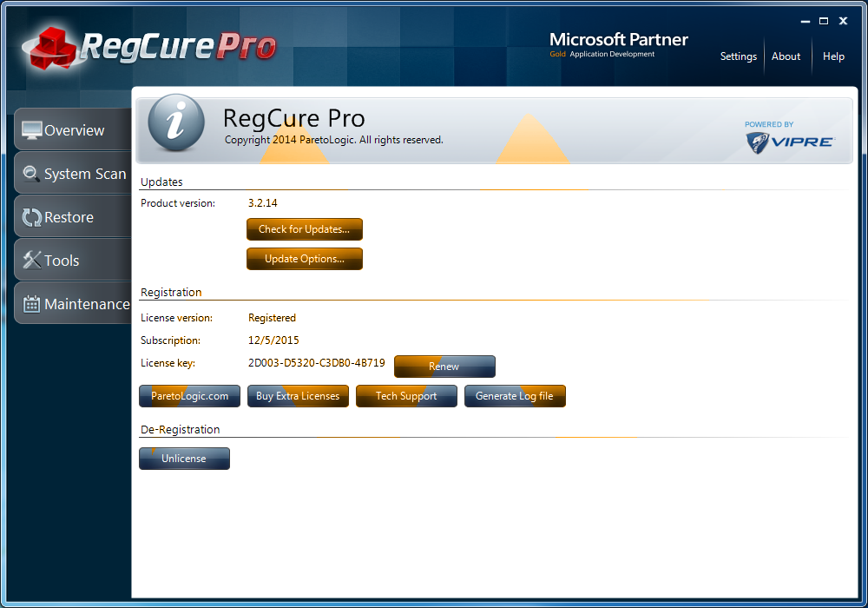Maximize the RegCure Pro window

click(824, 21)
